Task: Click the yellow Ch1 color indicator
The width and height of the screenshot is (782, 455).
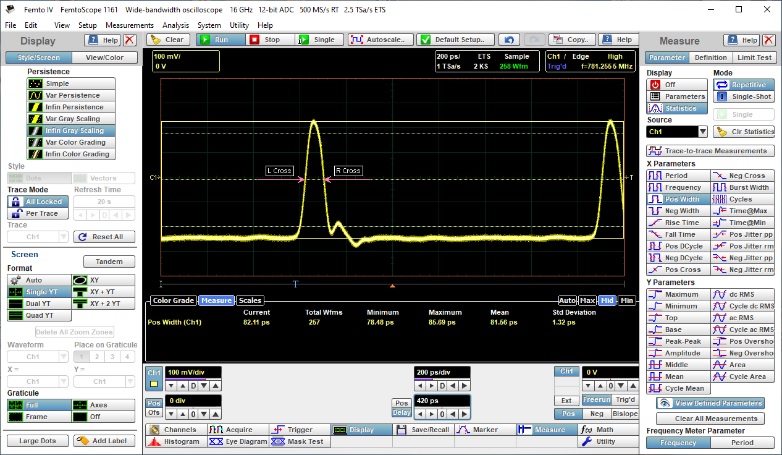Action: coord(154,372)
